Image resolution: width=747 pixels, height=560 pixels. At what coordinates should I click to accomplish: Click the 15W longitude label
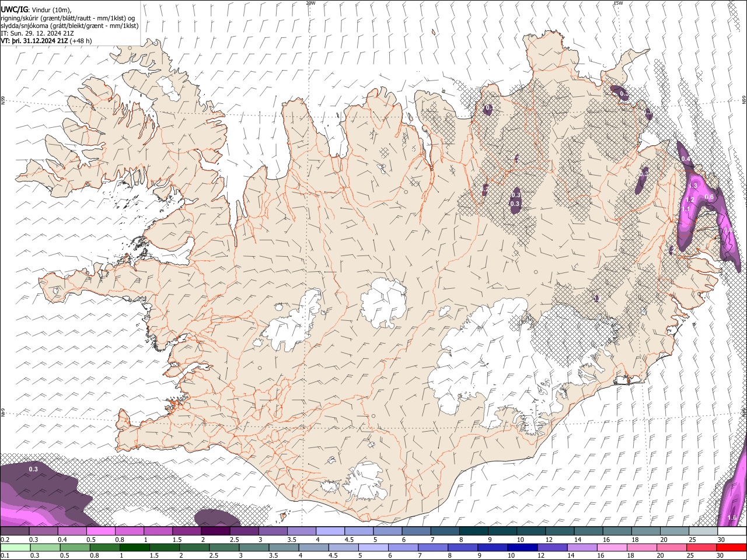(618, 3)
